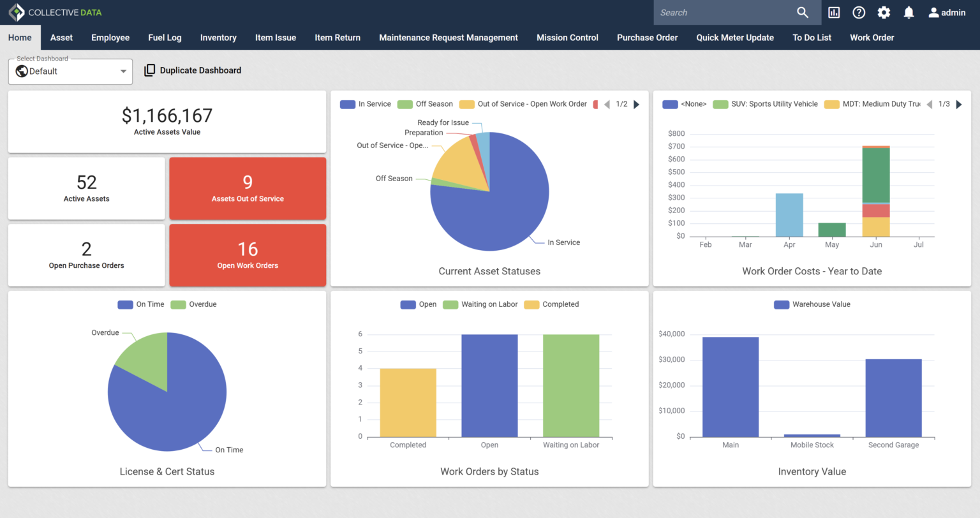Click the Collective Data logo
The width and height of the screenshot is (980, 518).
click(55, 13)
